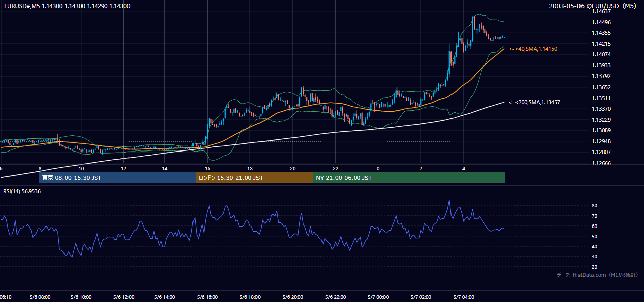Click the 5/6 08:00 bottom time label
The image size is (644, 302).
[39, 297]
